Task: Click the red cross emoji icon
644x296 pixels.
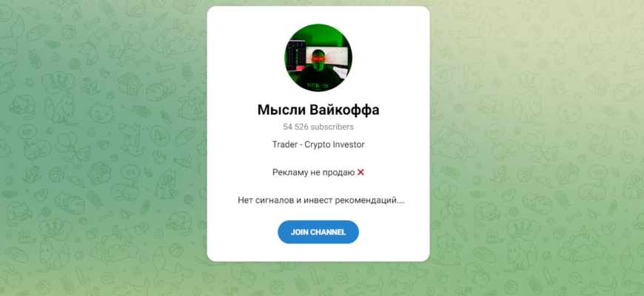Action: pyautogui.click(x=360, y=172)
